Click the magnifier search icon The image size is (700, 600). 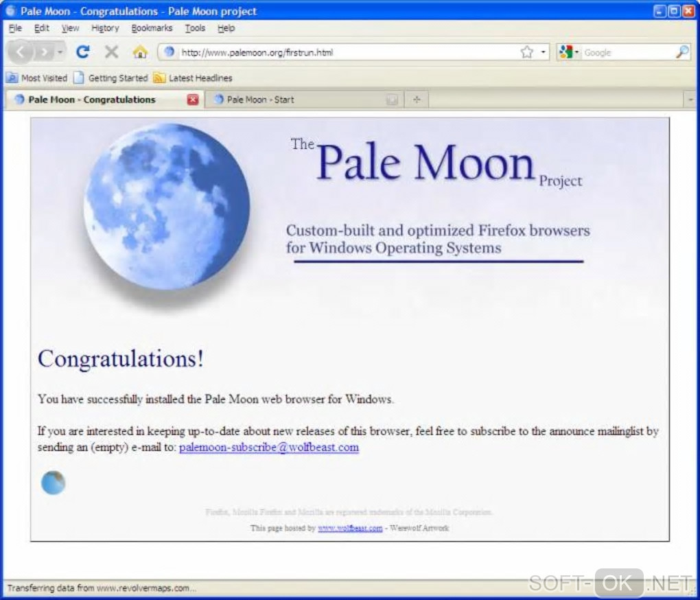tap(682, 52)
